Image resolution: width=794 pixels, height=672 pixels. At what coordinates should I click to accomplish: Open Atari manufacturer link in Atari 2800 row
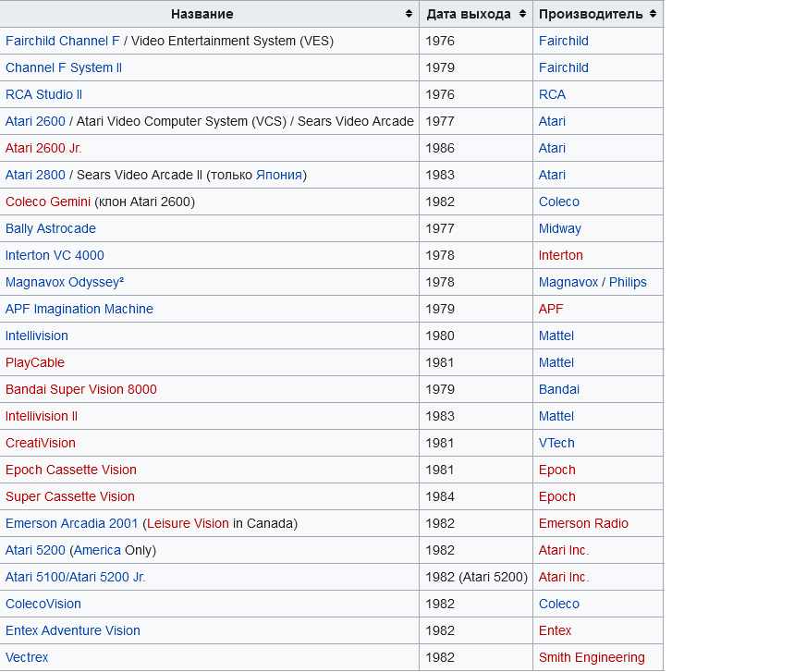point(552,176)
